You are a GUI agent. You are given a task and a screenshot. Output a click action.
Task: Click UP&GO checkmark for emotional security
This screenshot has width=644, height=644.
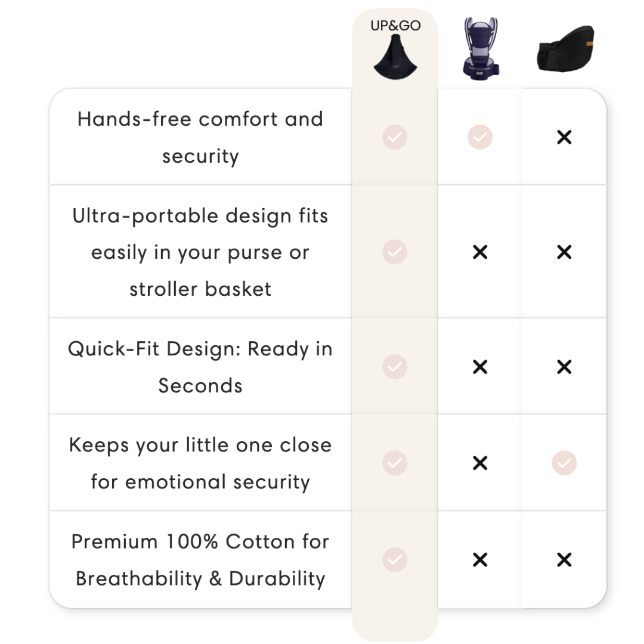(394, 463)
